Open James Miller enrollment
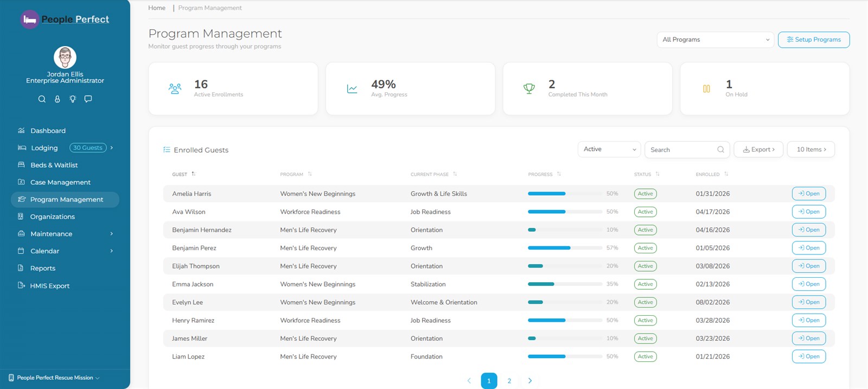This screenshot has width=868, height=389. click(x=809, y=339)
